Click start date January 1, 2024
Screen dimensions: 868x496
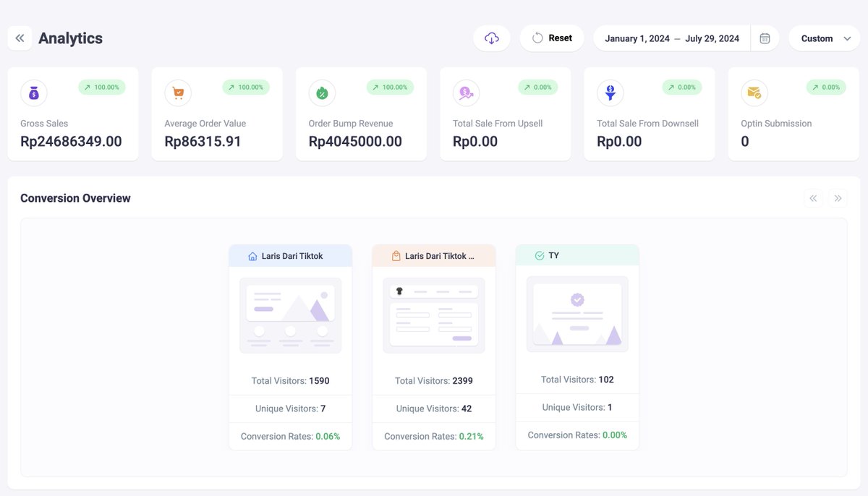[x=637, y=38]
